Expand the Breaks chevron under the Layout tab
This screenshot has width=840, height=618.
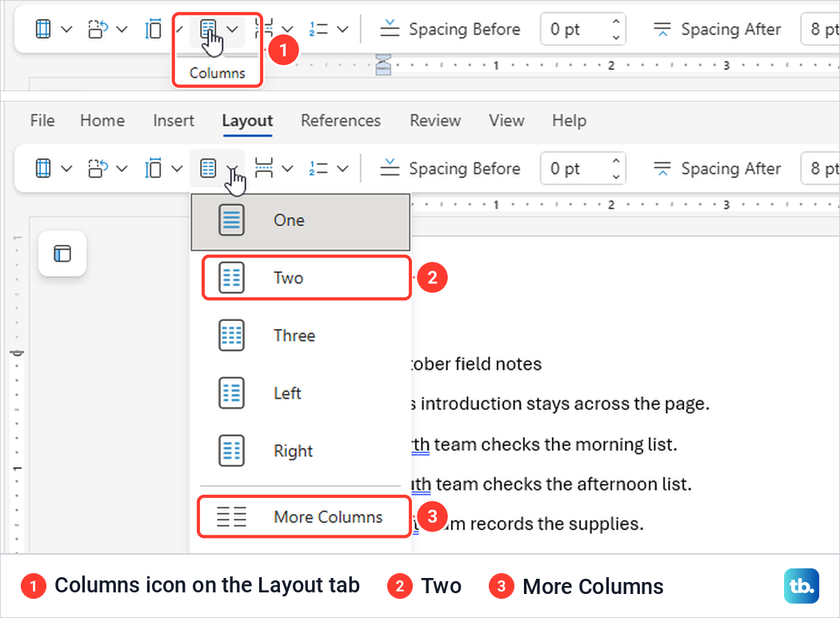pyautogui.click(x=287, y=169)
